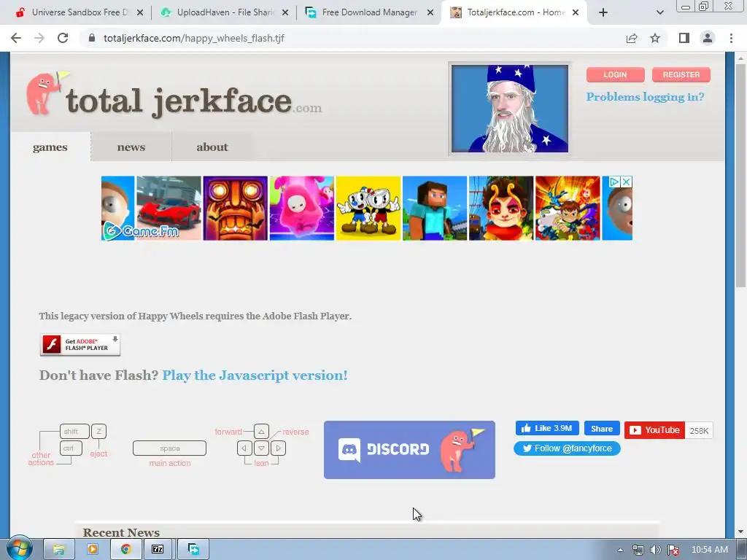Share this page icon in address bar

tap(632, 38)
